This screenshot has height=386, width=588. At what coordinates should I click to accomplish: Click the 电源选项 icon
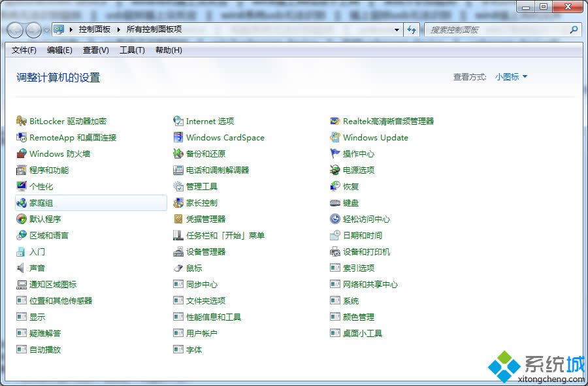click(335, 170)
